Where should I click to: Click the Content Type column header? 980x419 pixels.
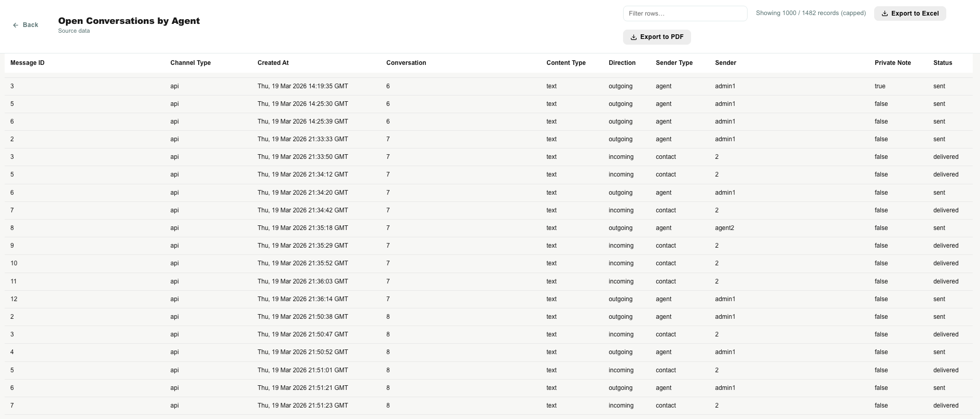point(566,63)
